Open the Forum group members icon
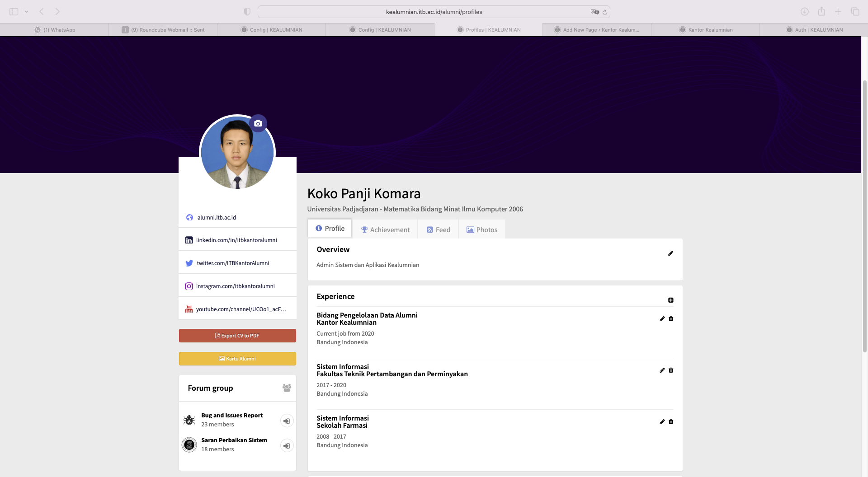Viewport: 868px width, 477px height. click(x=287, y=388)
